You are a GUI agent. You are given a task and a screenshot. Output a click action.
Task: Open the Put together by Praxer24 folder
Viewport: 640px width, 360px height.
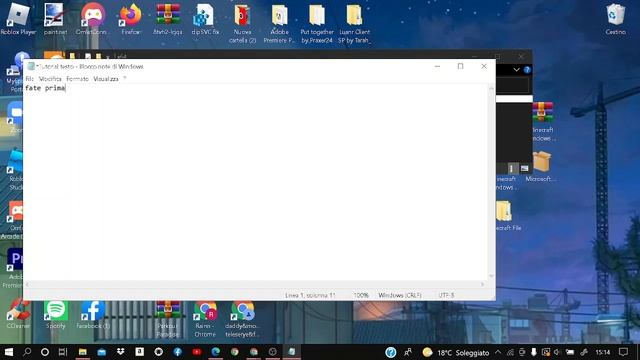[317, 24]
